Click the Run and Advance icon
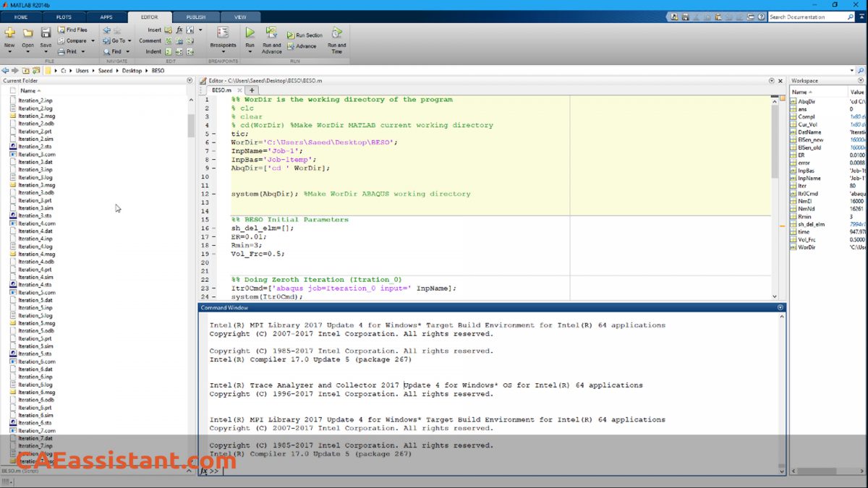The width and height of the screenshot is (868, 488). click(271, 33)
